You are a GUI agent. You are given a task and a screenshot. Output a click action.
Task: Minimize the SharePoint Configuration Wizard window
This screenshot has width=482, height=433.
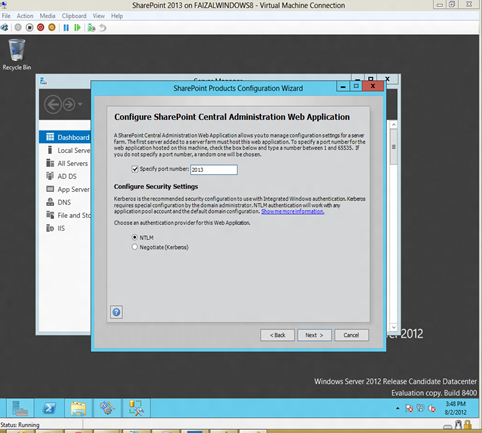[x=343, y=87]
